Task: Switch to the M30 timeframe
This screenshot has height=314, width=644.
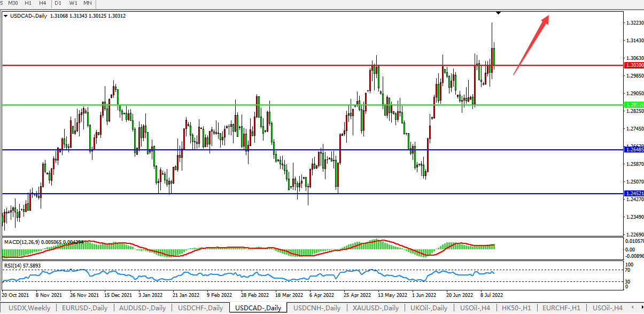Action: click(x=13, y=3)
